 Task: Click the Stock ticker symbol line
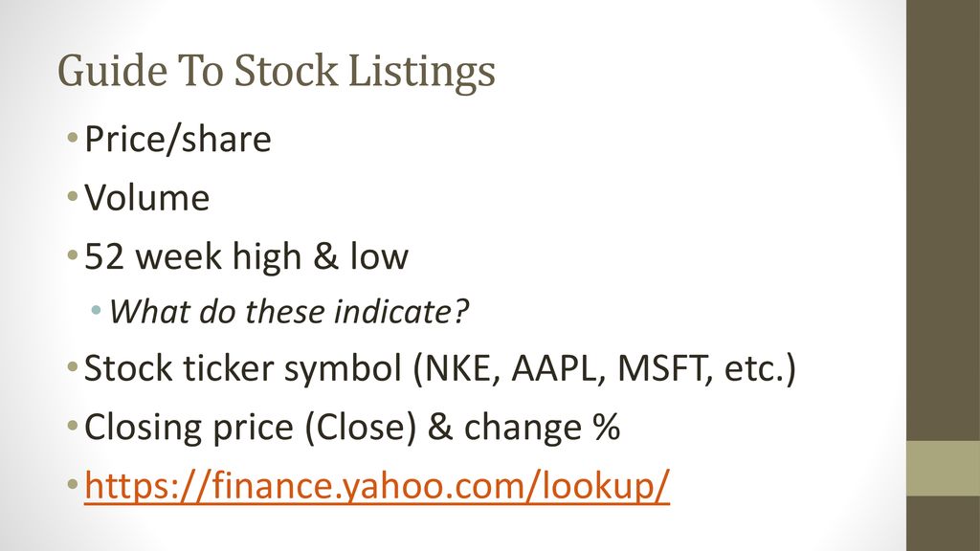tap(440, 368)
